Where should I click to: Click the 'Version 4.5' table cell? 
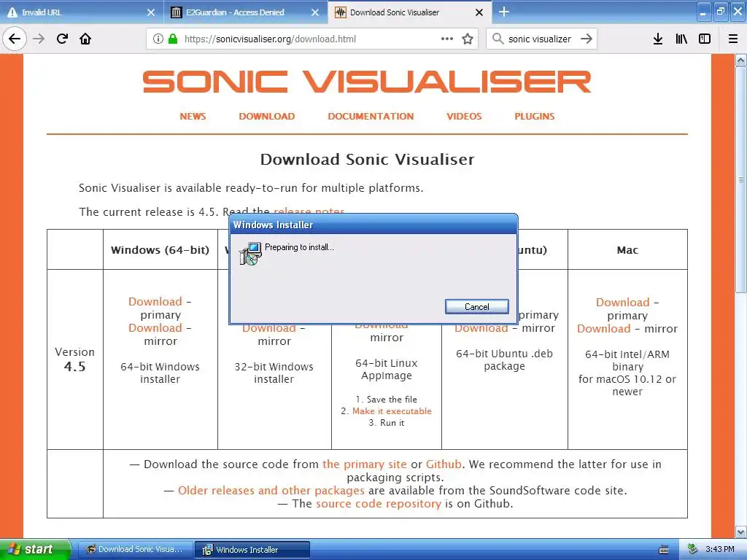click(75, 359)
